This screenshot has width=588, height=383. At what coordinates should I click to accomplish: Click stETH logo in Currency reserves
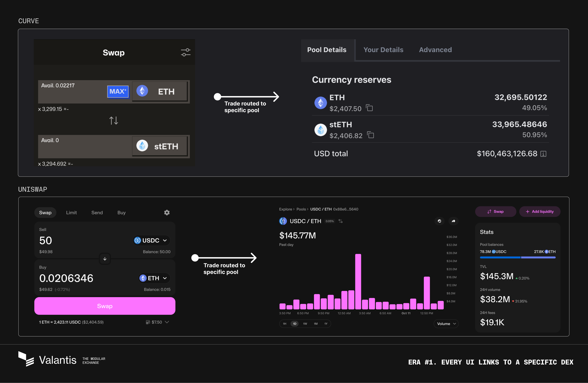click(x=320, y=130)
